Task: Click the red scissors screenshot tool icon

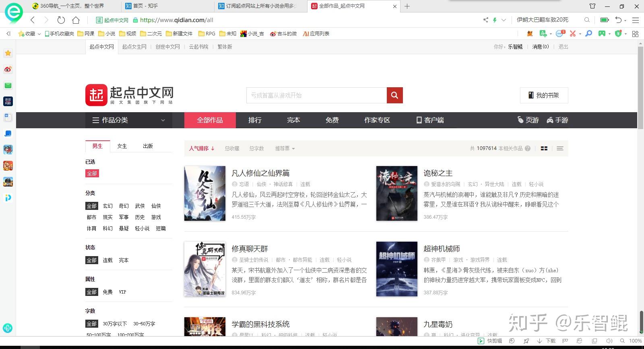Action: 572,33
